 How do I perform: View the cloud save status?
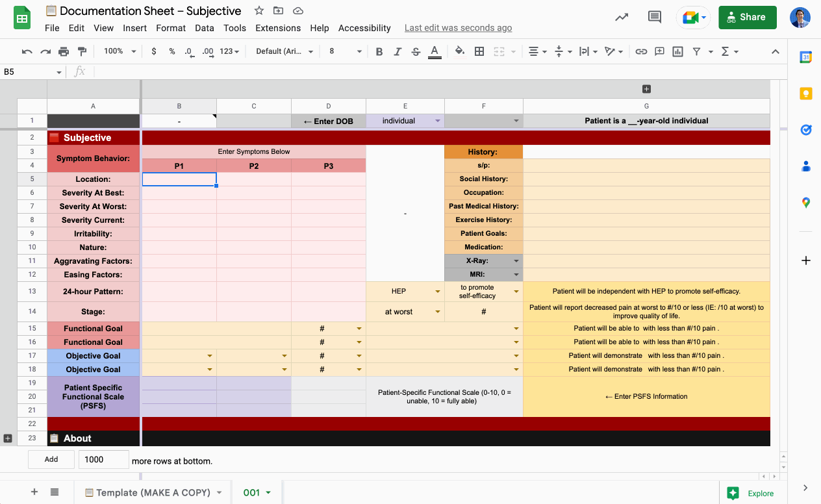pos(298,10)
